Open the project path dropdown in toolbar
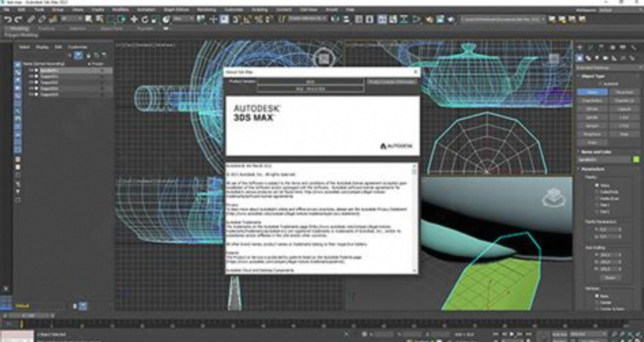 pos(502,19)
